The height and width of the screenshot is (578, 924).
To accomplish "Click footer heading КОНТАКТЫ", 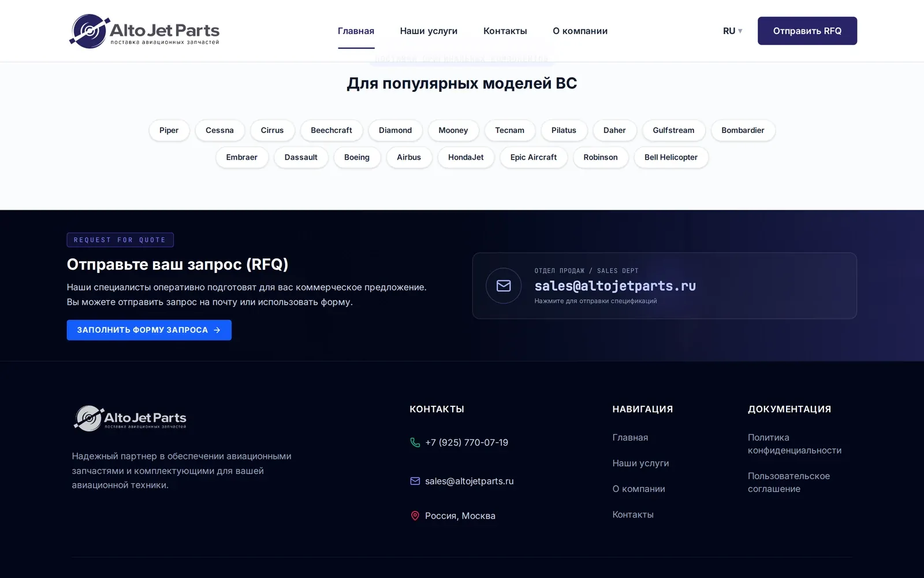I will 437,409.
